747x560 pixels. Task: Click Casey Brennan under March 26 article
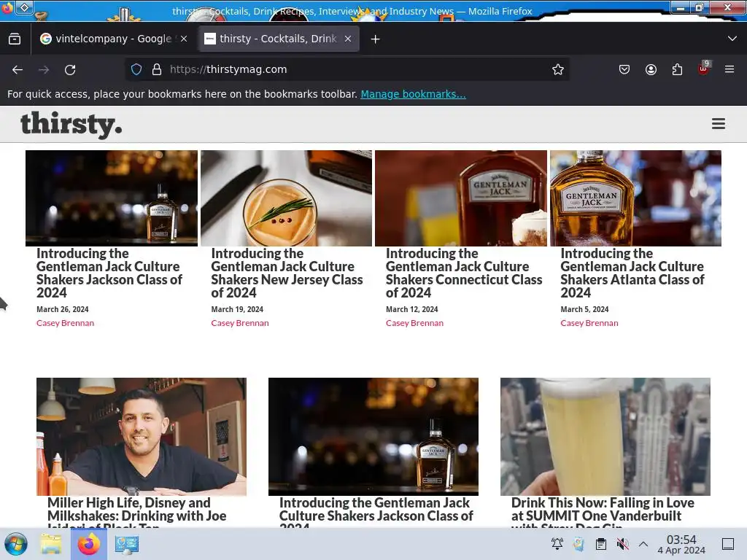(x=65, y=323)
